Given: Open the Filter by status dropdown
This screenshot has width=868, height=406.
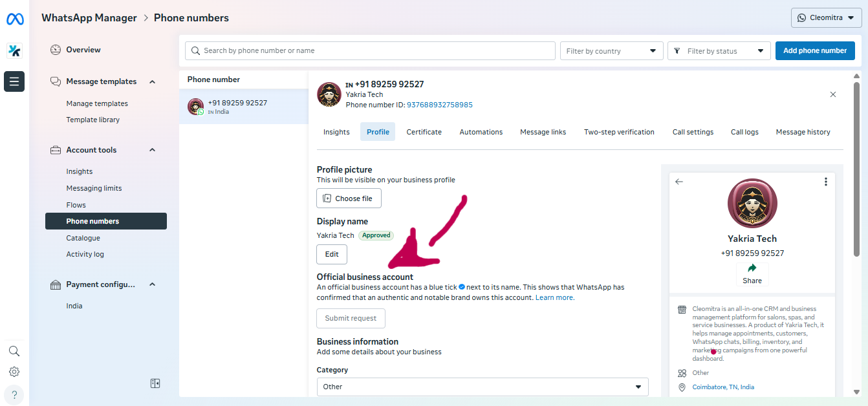Looking at the screenshot, I should (x=719, y=51).
